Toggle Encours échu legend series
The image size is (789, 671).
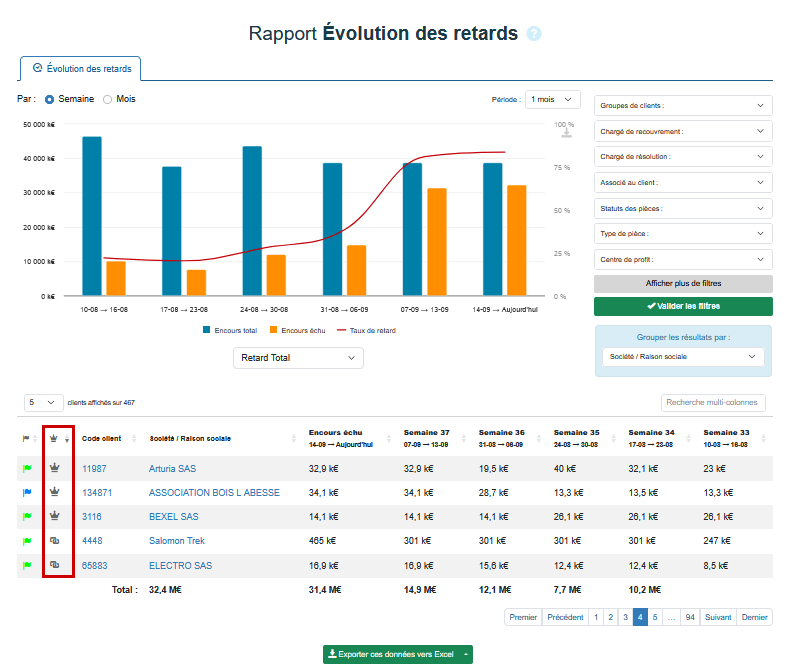point(297,330)
